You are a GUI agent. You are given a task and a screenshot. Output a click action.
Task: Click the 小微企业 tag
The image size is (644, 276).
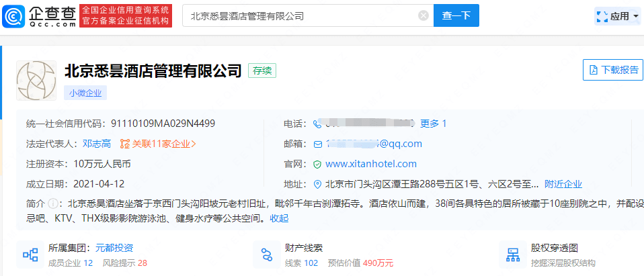point(85,93)
